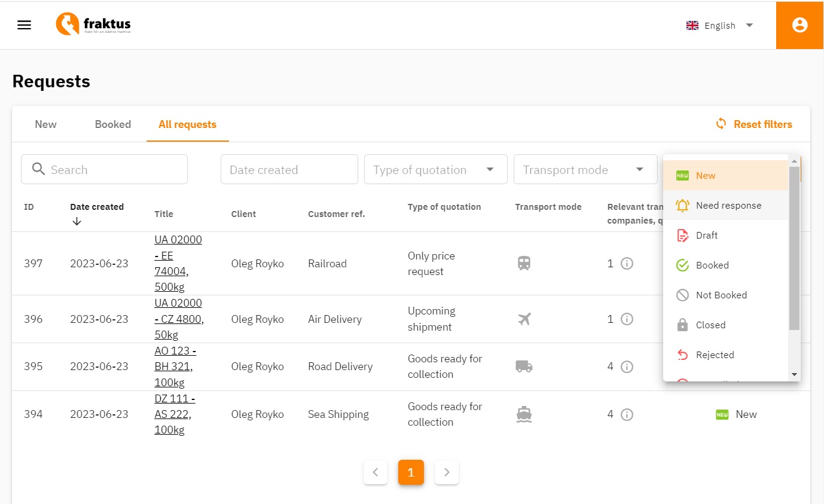The height and width of the screenshot is (504, 824).
Task: Click the UK flag icon
Action: [692, 26]
